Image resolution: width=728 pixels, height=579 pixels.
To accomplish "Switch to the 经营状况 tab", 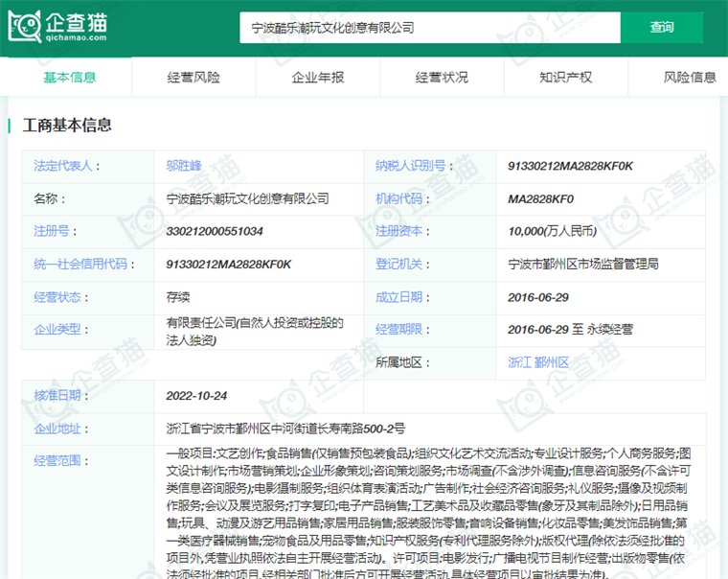I will [x=442, y=77].
